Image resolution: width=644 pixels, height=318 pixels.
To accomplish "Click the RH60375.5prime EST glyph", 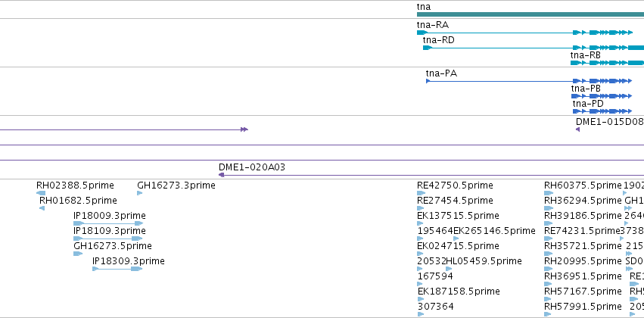I will (x=549, y=193).
